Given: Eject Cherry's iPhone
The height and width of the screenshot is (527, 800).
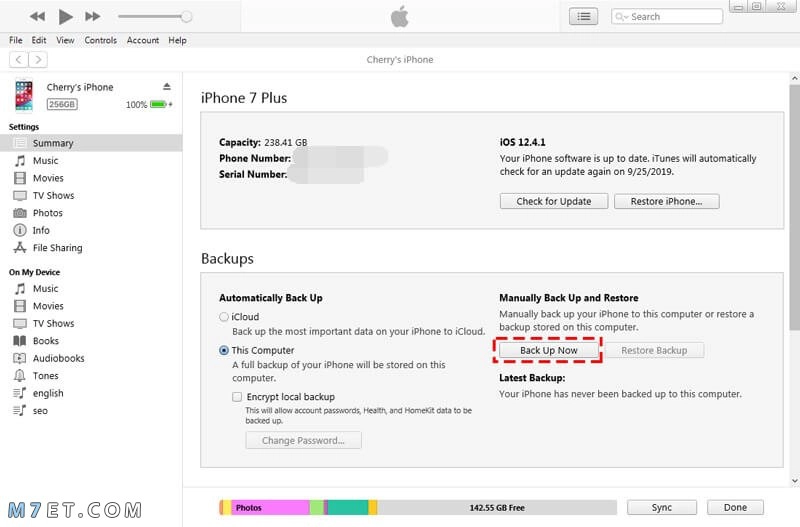Looking at the screenshot, I should pyautogui.click(x=167, y=87).
